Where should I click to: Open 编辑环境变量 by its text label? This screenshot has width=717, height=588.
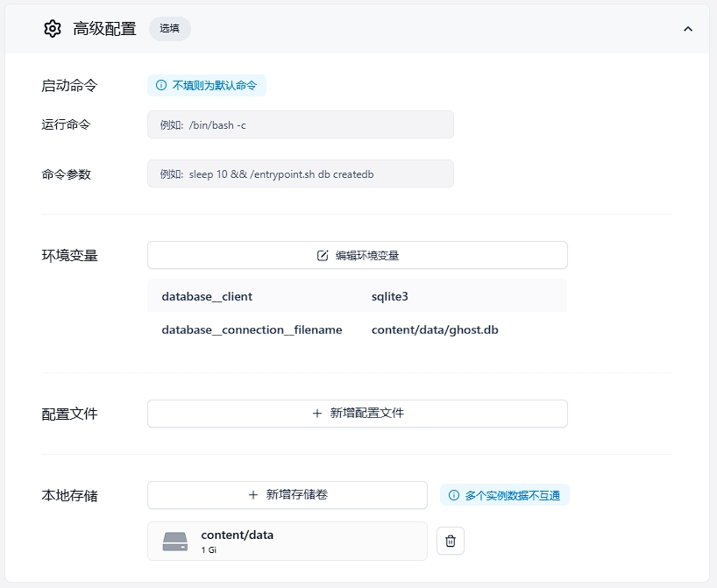click(366, 256)
